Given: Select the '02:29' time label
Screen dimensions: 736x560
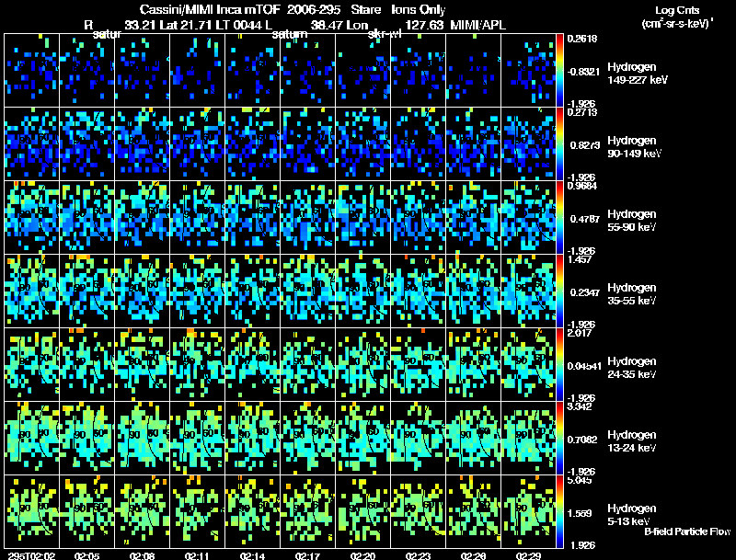Looking at the screenshot, I should pyautogui.click(x=528, y=556).
